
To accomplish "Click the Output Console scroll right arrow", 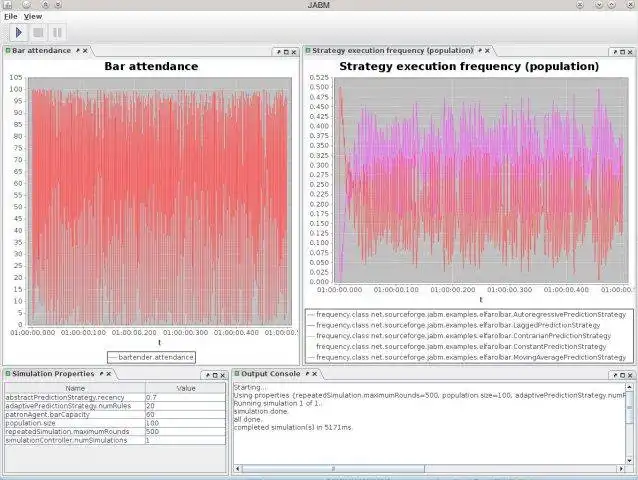I will tap(621, 469).
